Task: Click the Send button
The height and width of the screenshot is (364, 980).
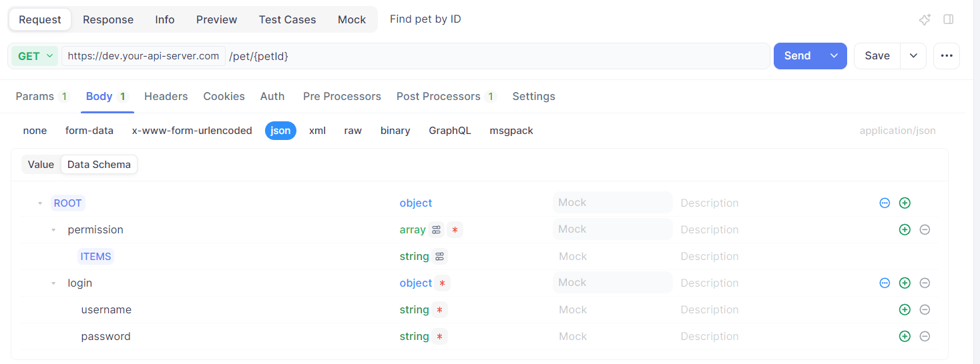Action: (x=798, y=56)
